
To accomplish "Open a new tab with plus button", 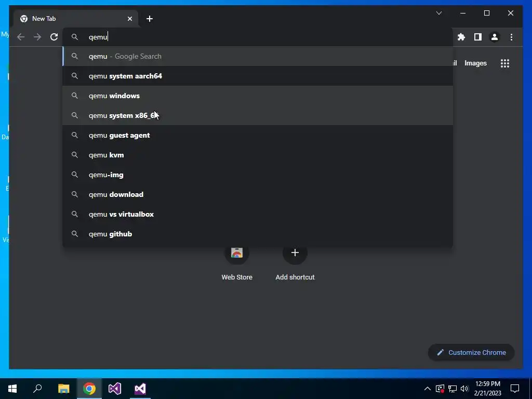I will 150,19.
